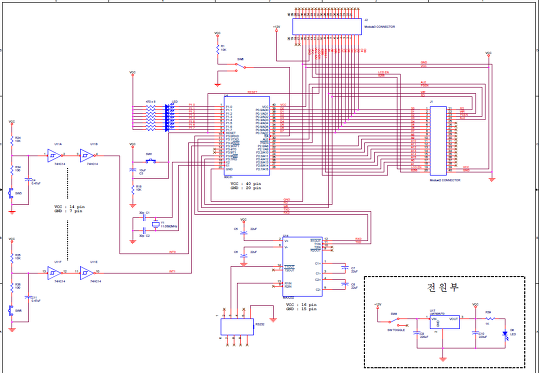Select the 10uF reset capacitor

[x=133, y=170]
